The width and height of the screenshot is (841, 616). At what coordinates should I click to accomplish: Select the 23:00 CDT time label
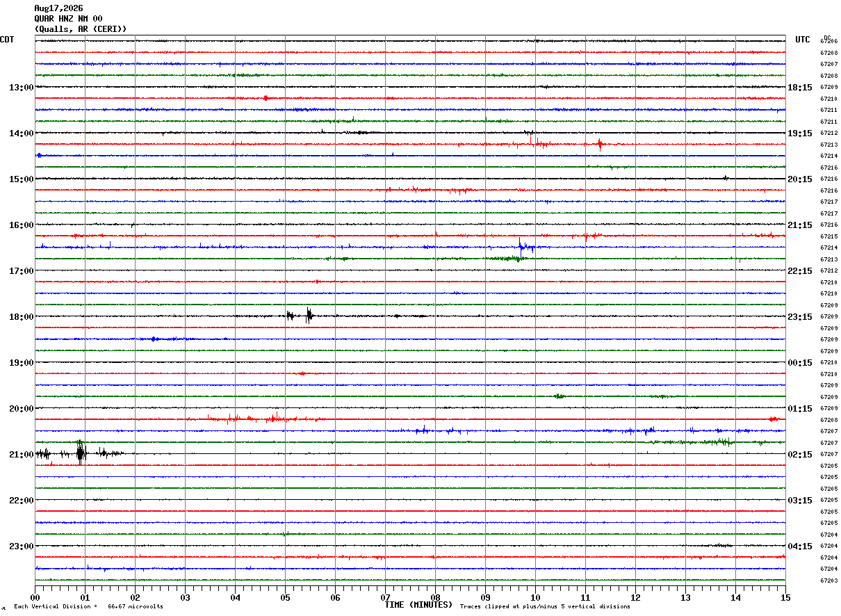(x=22, y=546)
